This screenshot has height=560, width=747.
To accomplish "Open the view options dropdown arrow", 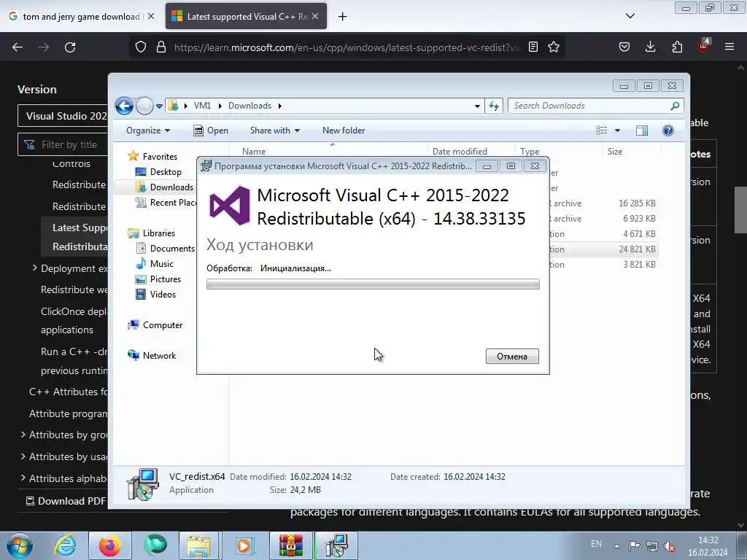I will pyautogui.click(x=617, y=131).
